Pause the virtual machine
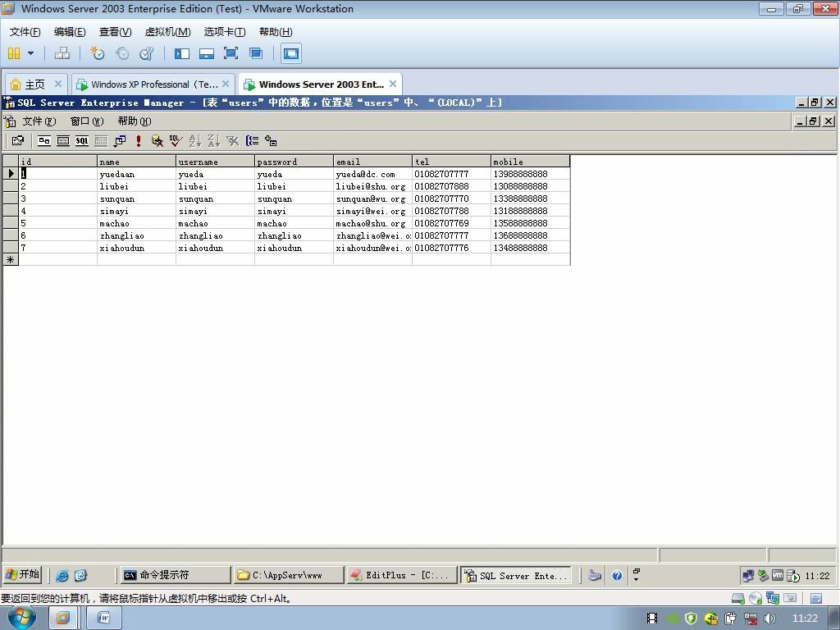 [14, 53]
